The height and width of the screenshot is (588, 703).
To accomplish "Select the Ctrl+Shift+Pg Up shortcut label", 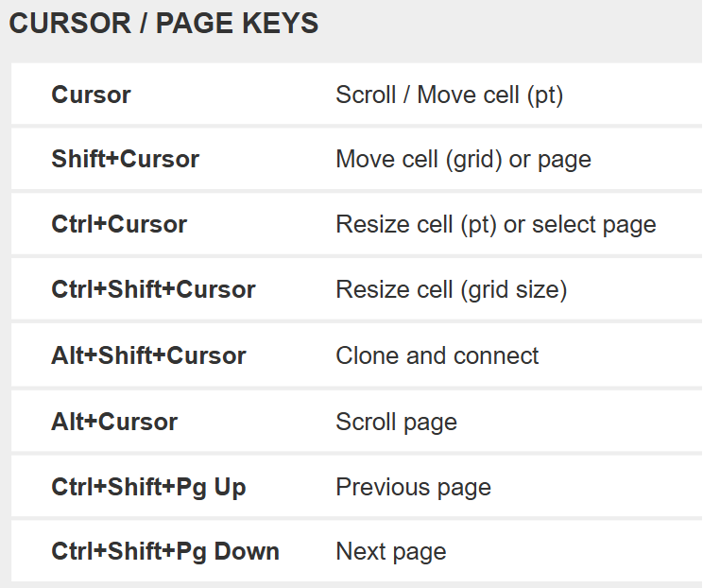I will (x=148, y=487).
